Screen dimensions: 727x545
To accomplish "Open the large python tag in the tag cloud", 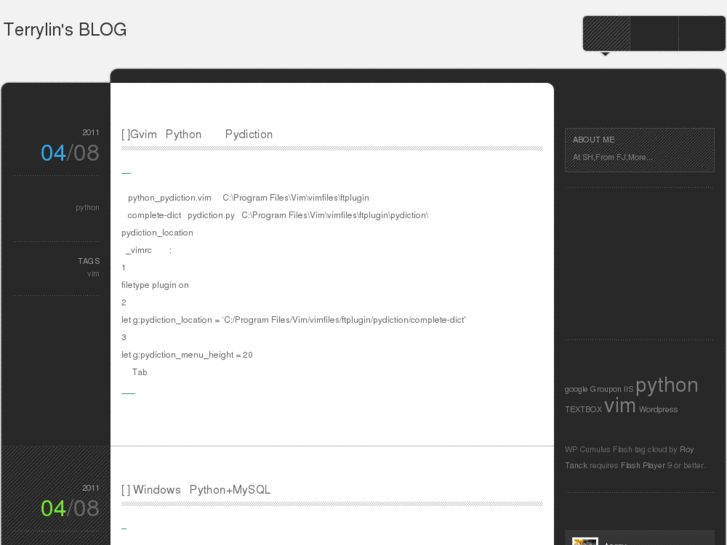I will (667, 385).
